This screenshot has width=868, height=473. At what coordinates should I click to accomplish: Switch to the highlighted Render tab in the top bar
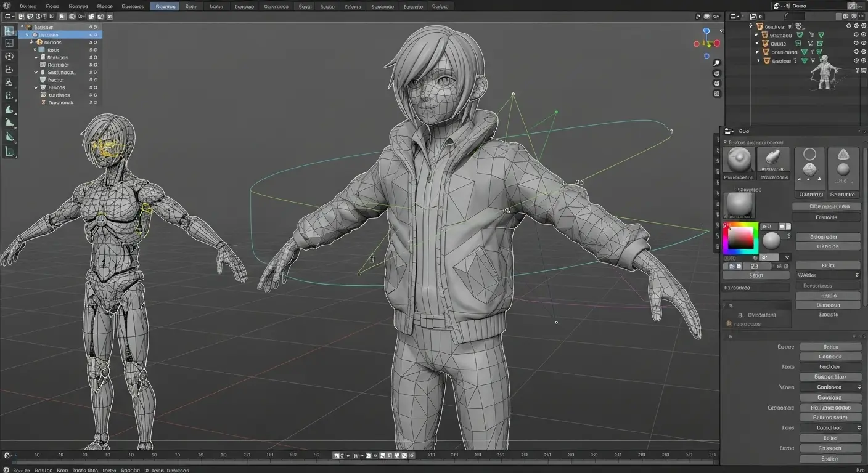165,6
